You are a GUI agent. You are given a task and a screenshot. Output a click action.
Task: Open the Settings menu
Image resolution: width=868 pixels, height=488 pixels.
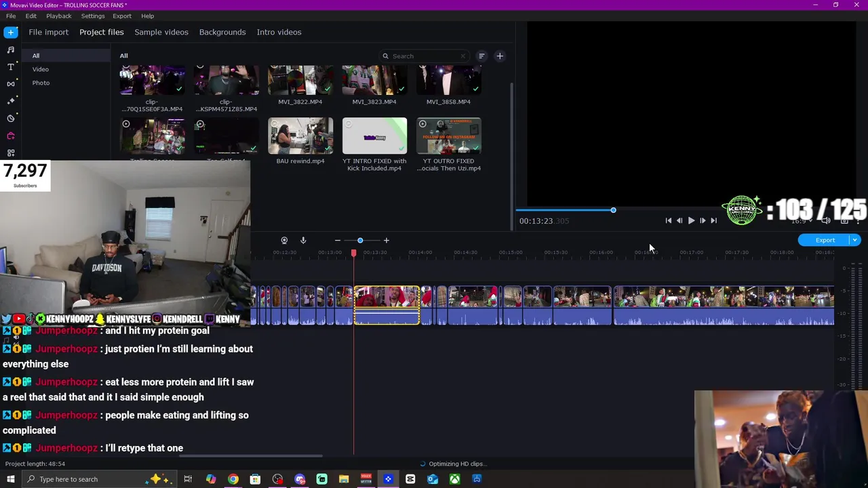pos(93,16)
